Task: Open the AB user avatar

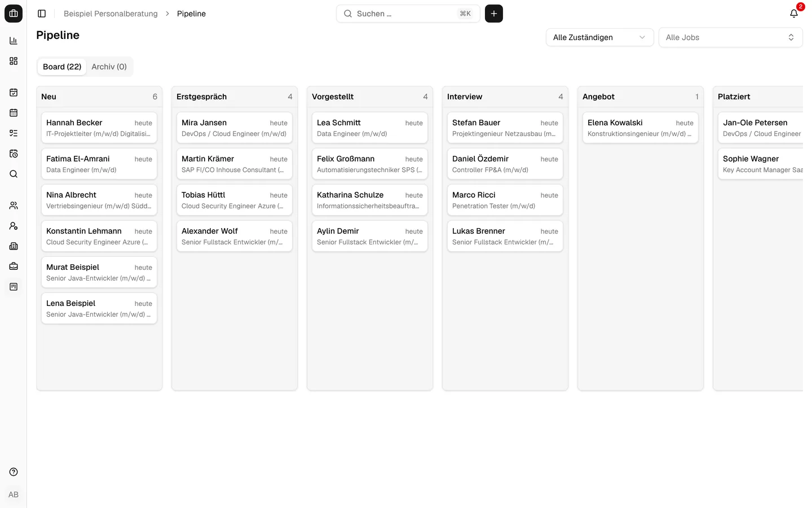Action: click(x=14, y=494)
